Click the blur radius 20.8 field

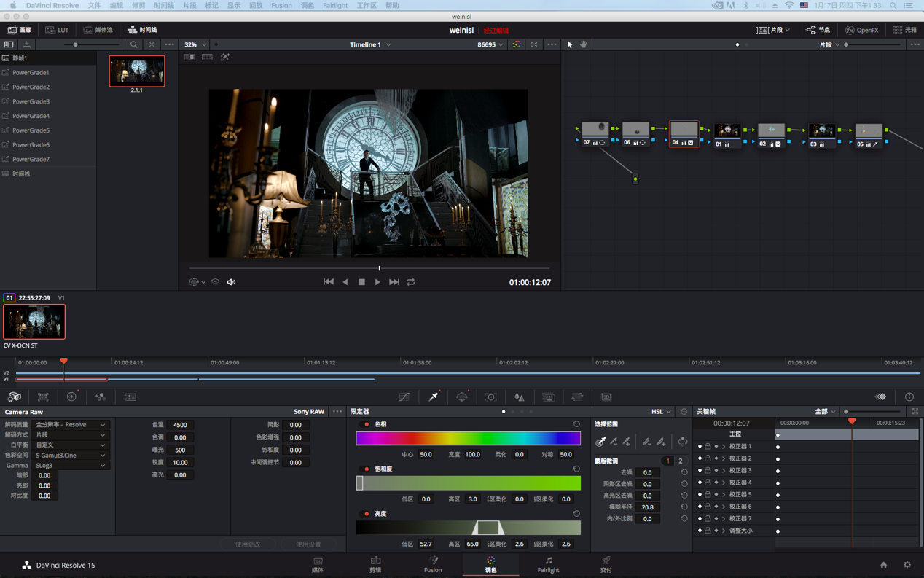click(x=647, y=507)
